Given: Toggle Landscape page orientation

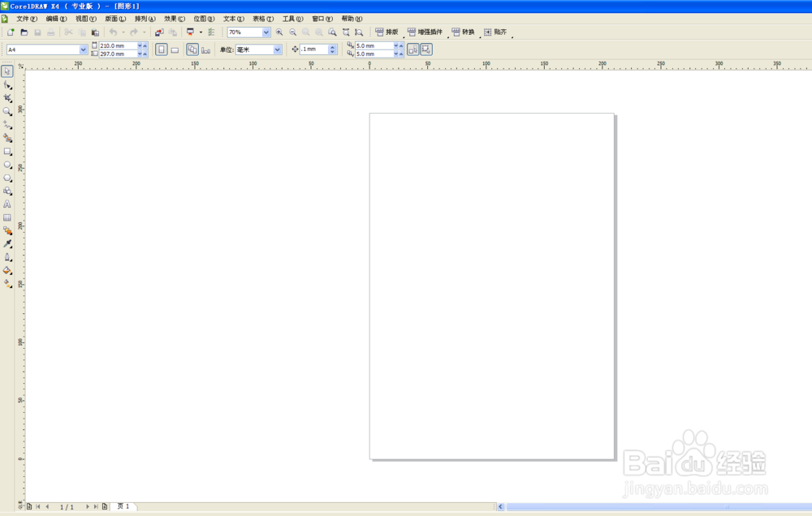Looking at the screenshot, I should 175,49.
